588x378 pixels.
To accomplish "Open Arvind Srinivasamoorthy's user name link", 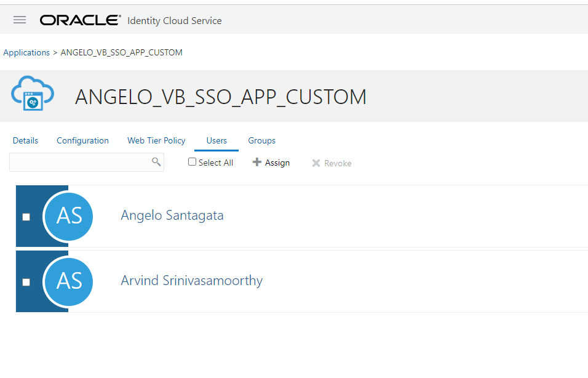I will coord(191,281).
